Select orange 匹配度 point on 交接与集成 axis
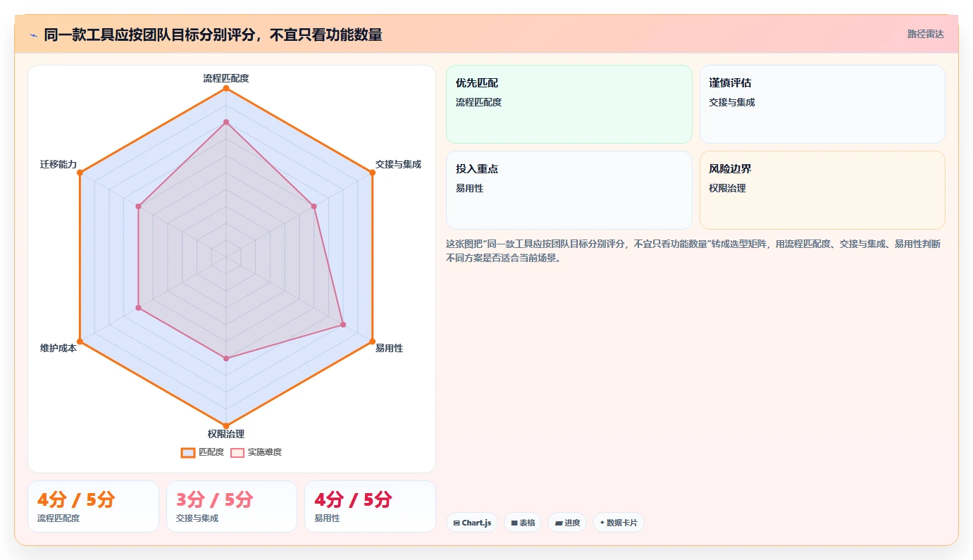The height and width of the screenshot is (560, 973). tap(372, 173)
